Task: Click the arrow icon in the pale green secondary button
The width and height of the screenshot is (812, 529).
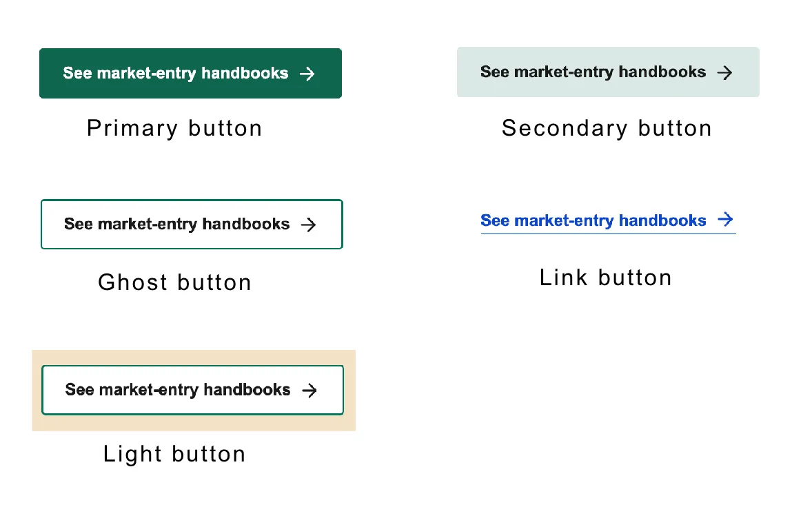Action: (724, 73)
